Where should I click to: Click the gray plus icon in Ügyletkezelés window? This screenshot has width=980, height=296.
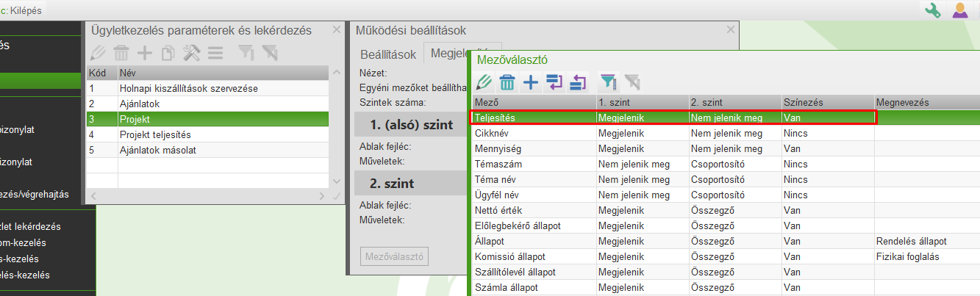tap(145, 53)
